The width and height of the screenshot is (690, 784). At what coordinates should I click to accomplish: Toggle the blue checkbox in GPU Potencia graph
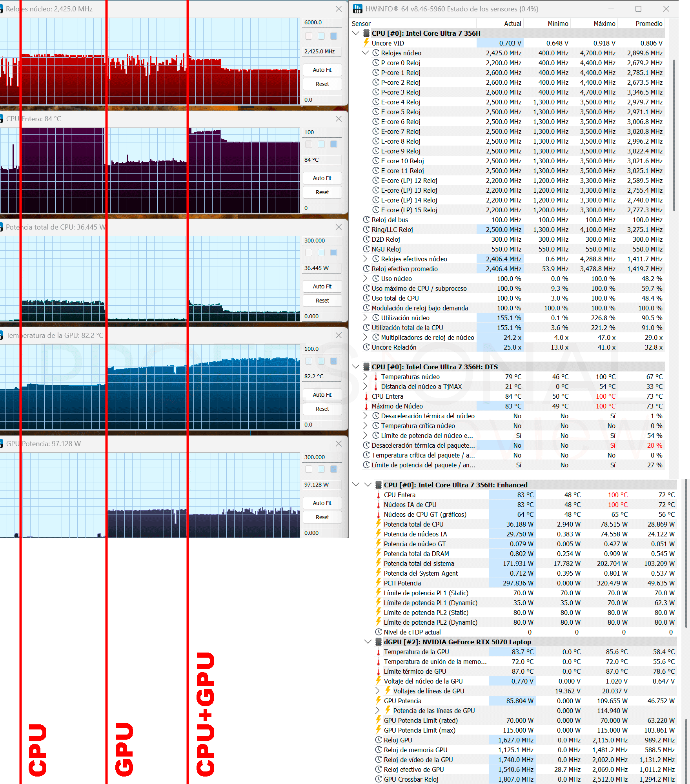(334, 469)
